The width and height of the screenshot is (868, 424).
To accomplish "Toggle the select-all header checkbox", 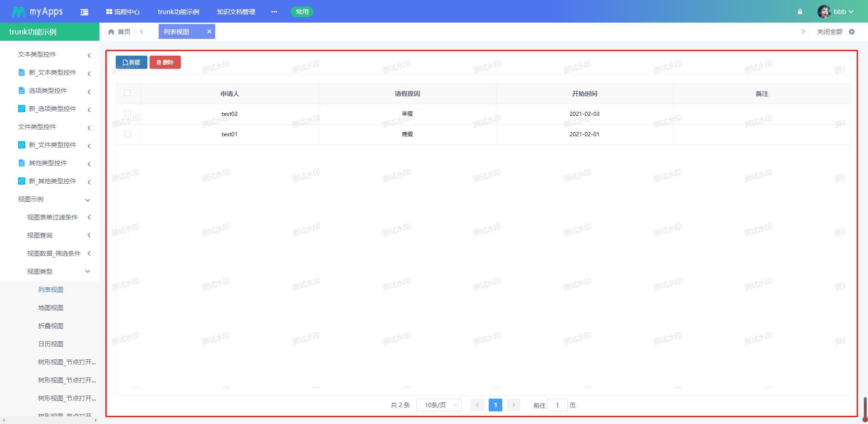I will [127, 93].
